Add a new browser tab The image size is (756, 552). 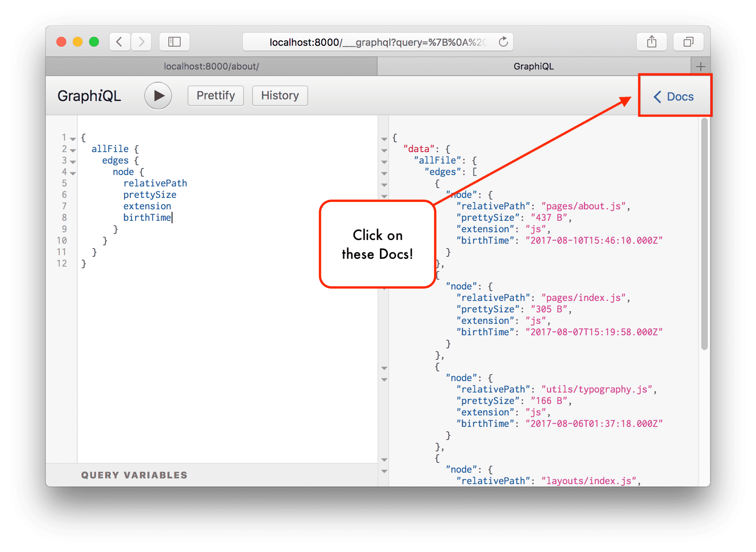pyautogui.click(x=700, y=67)
